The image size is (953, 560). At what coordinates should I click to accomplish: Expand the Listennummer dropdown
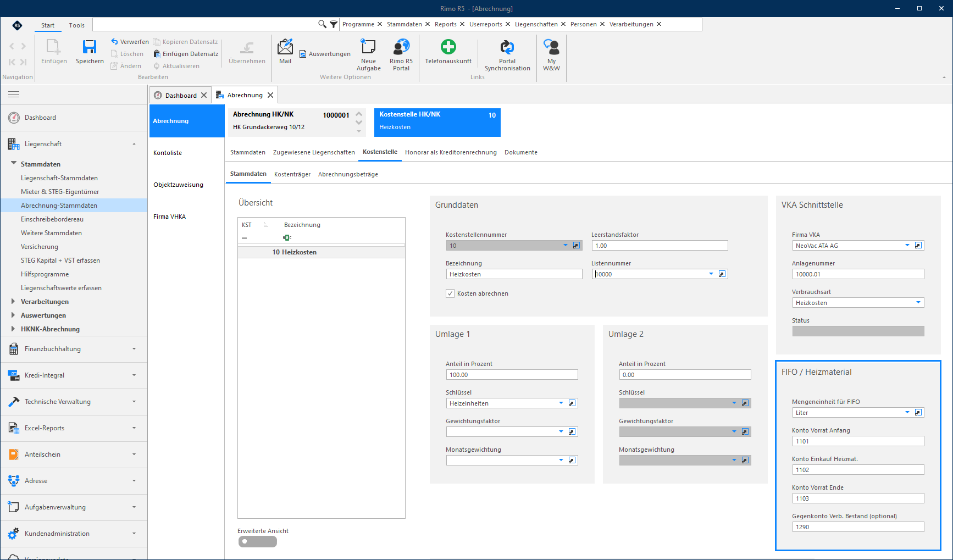tap(711, 274)
